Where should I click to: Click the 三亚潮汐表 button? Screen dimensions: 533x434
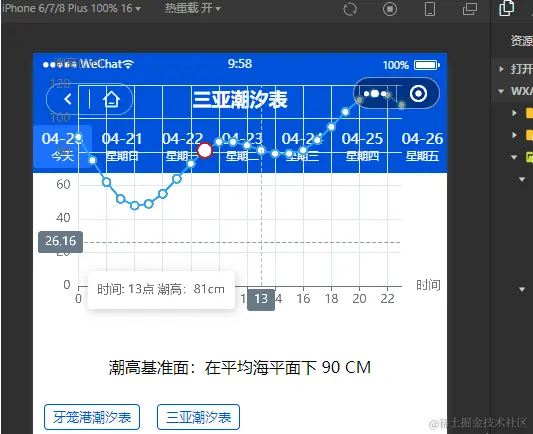point(199,417)
